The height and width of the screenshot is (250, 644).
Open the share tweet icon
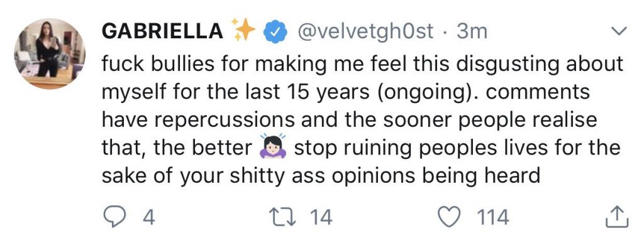617,217
